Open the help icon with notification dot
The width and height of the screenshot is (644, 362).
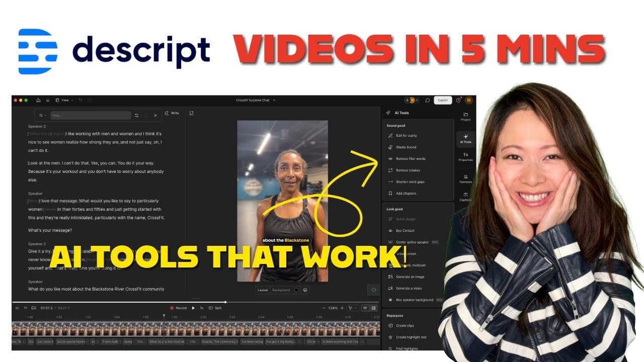click(x=458, y=100)
